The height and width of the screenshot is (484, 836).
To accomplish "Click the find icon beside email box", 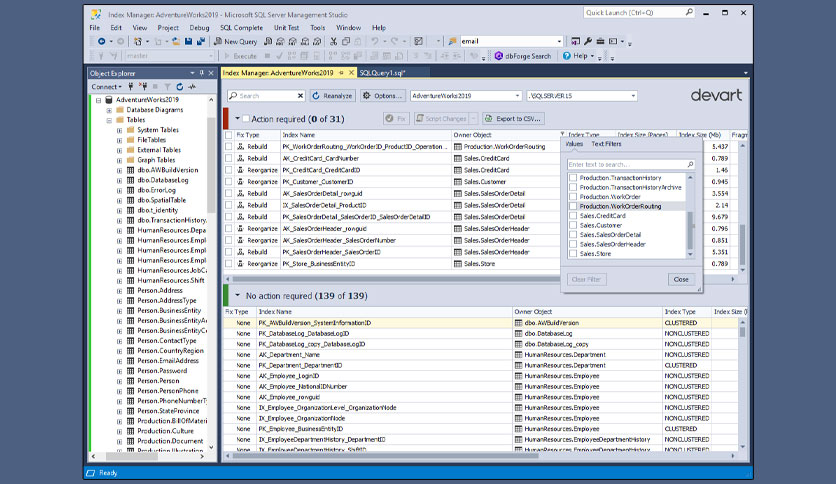I will [x=452, y=41].
